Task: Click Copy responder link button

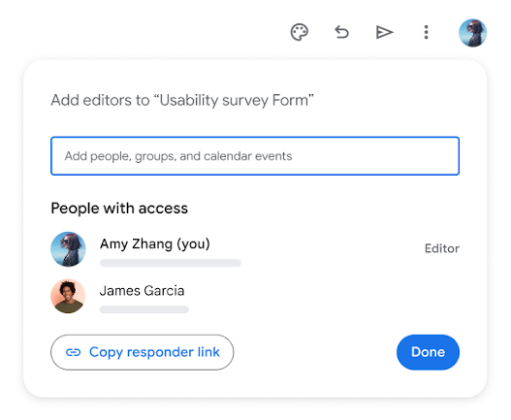Action: click(x=143, y=352)
